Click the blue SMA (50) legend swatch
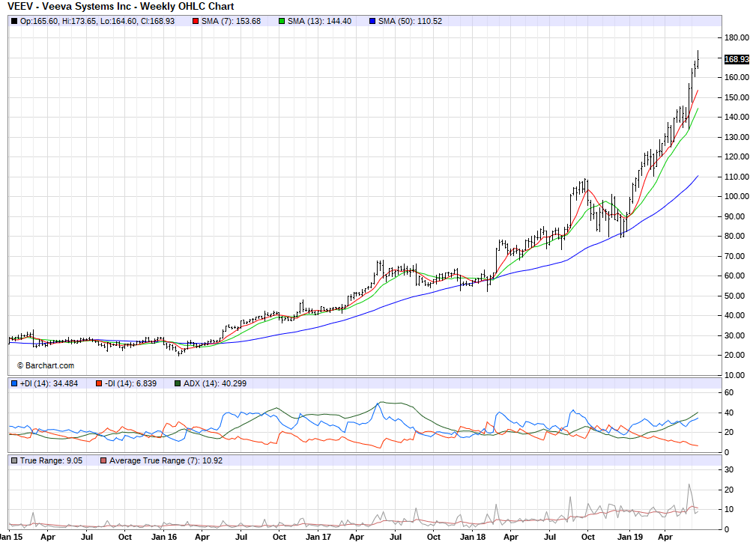The width and height of the screenshot is (753, 560). (x=372, y=21)
